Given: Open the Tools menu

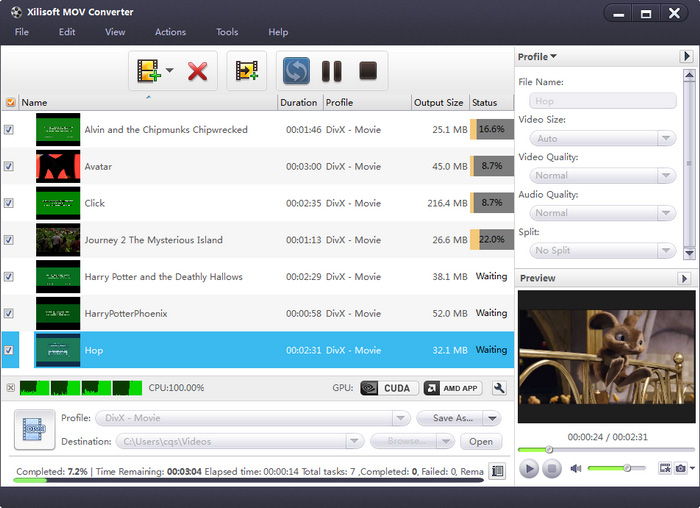Looking at the screenshot, I should [x=227, y=32].
